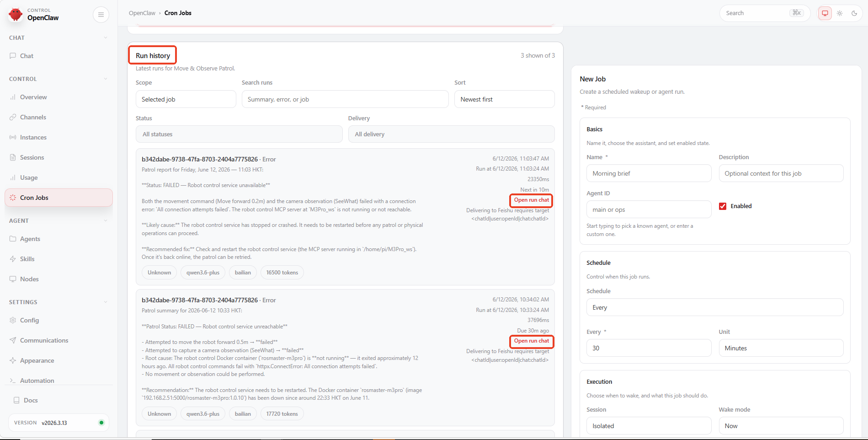Expand the All statuses filter
This screenshot has height=440, width=868.
click(239, 134)
